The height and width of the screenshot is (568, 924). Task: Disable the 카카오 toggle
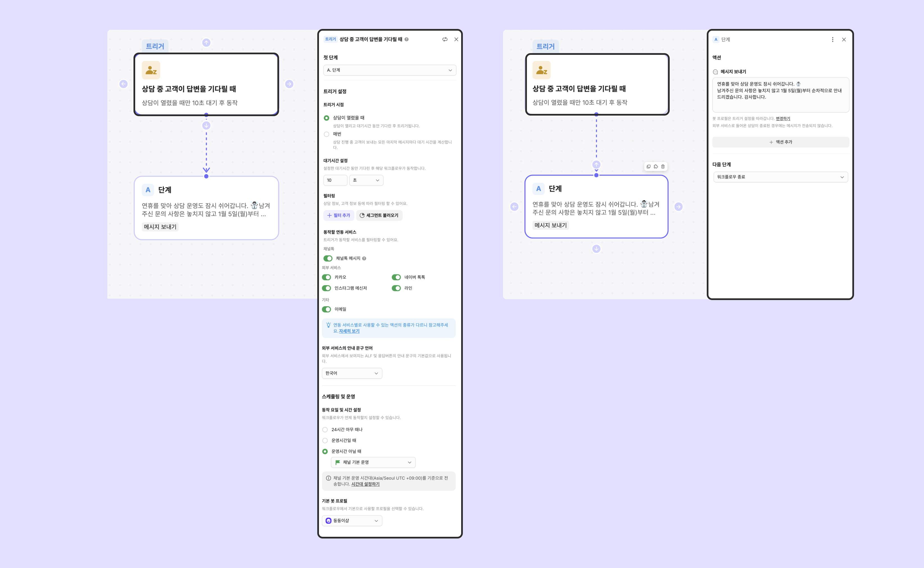(x=327, y=277)
